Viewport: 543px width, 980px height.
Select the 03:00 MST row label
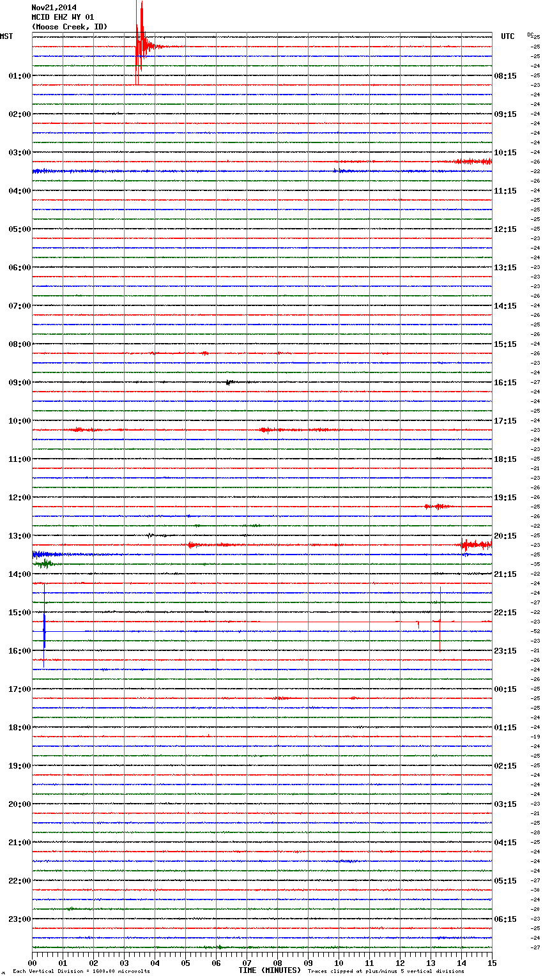pyautogui.click(x=19, y=152)
